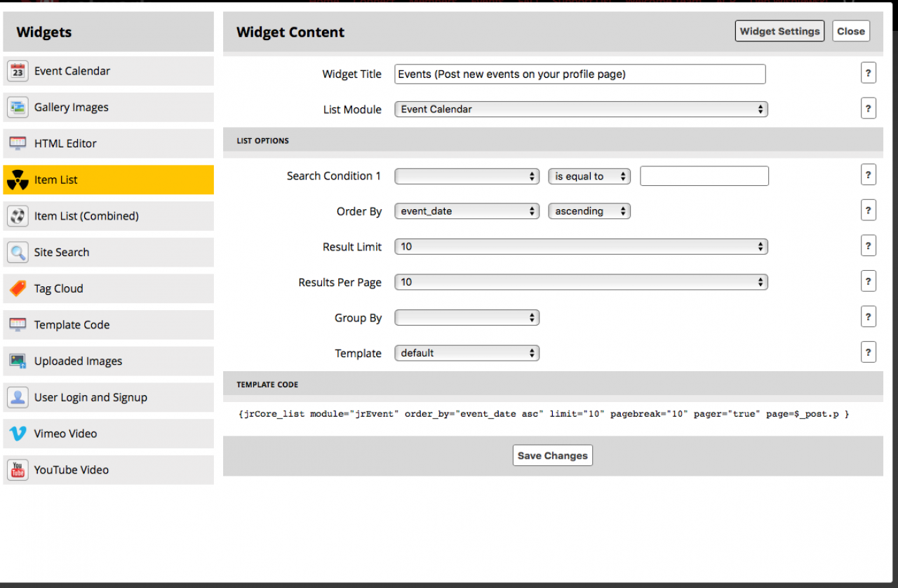Expand the Order By event_date dropdown
898x588 pixels.
pyautogui.click(x=467, y=211)
